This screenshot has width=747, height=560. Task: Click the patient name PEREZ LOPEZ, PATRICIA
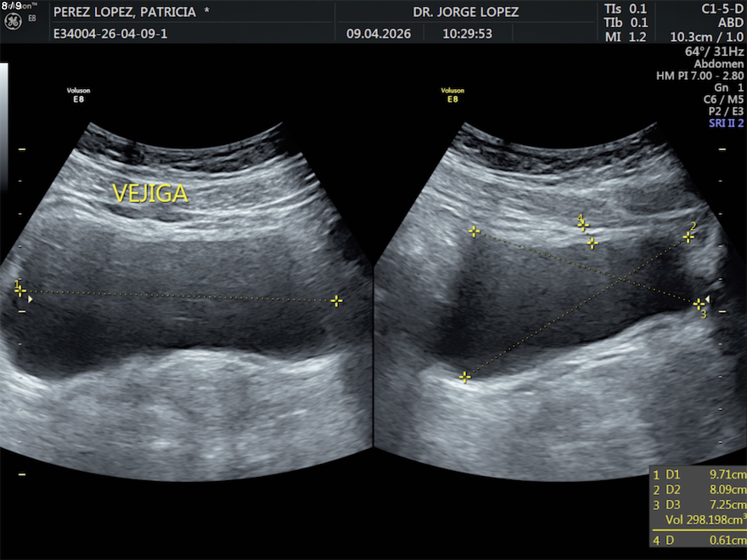tap(125, 12)
